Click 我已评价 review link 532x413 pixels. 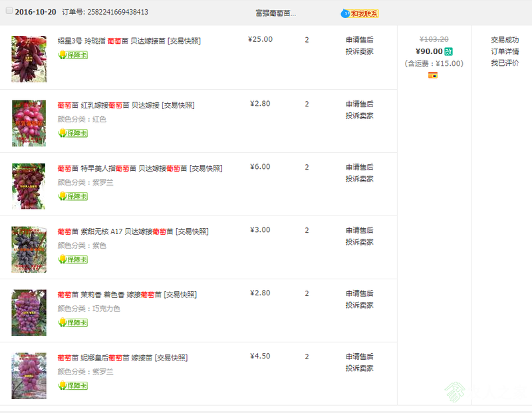[505, 63]
